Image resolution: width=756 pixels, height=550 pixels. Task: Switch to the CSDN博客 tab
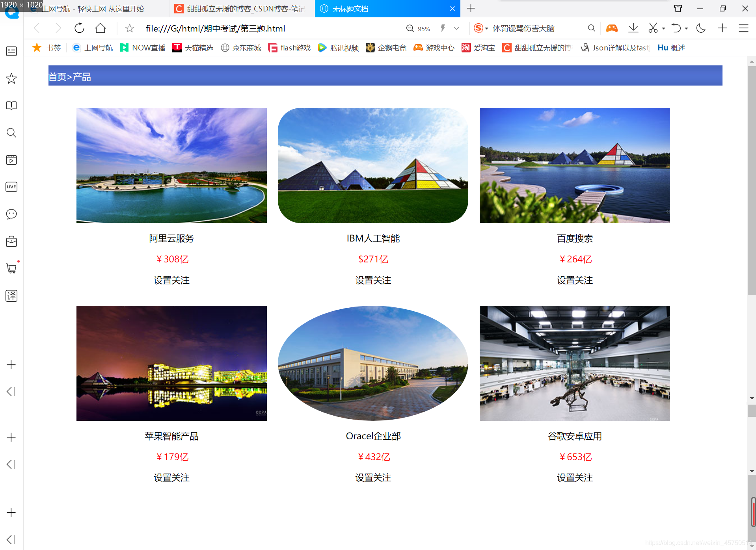tap(242, 9)
